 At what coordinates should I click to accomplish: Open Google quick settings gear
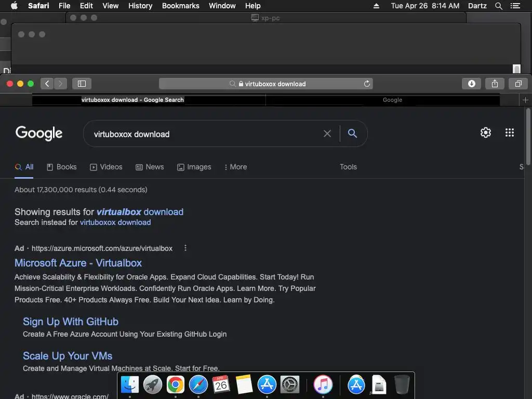pyautogui.click(x=486, y=132)
